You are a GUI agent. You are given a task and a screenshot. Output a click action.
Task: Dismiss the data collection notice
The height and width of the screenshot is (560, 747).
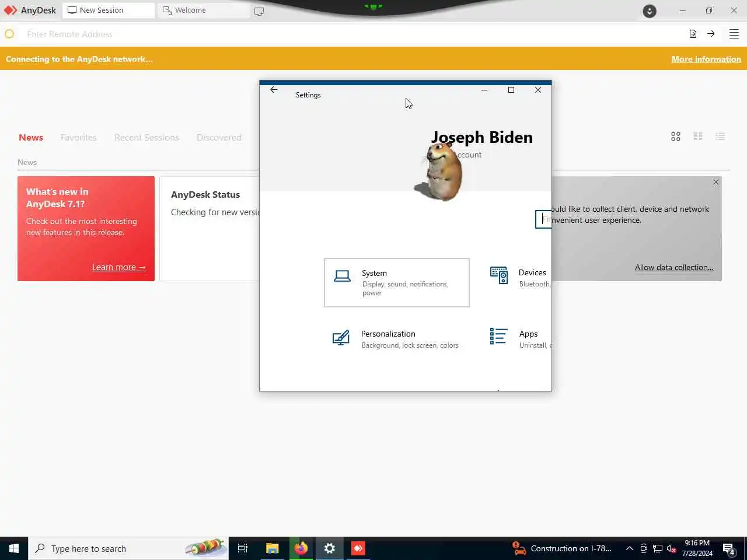coord(716,182)
